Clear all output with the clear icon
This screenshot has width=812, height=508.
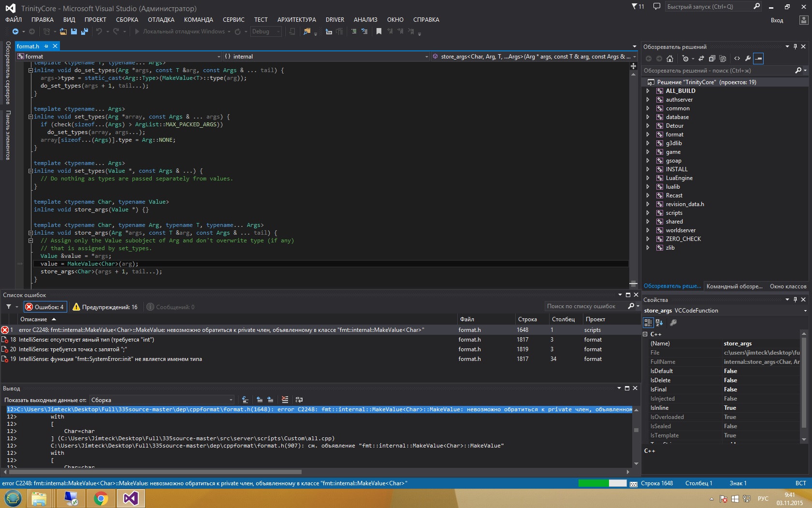click(x=285, y=400)
